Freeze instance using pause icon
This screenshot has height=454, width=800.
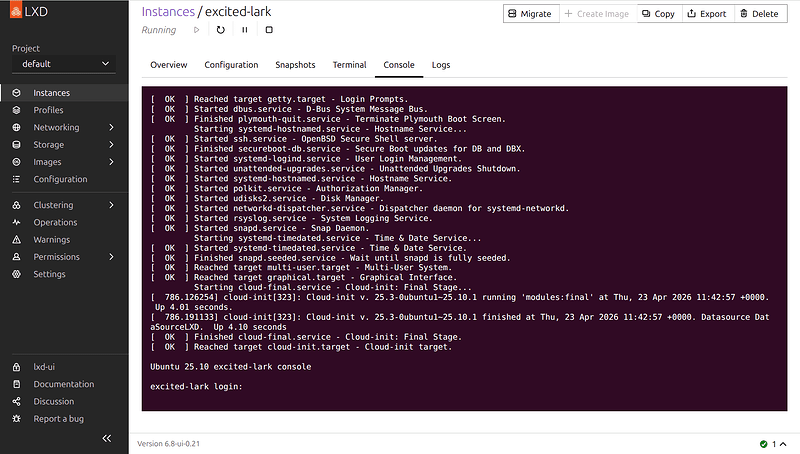point(245,30)
